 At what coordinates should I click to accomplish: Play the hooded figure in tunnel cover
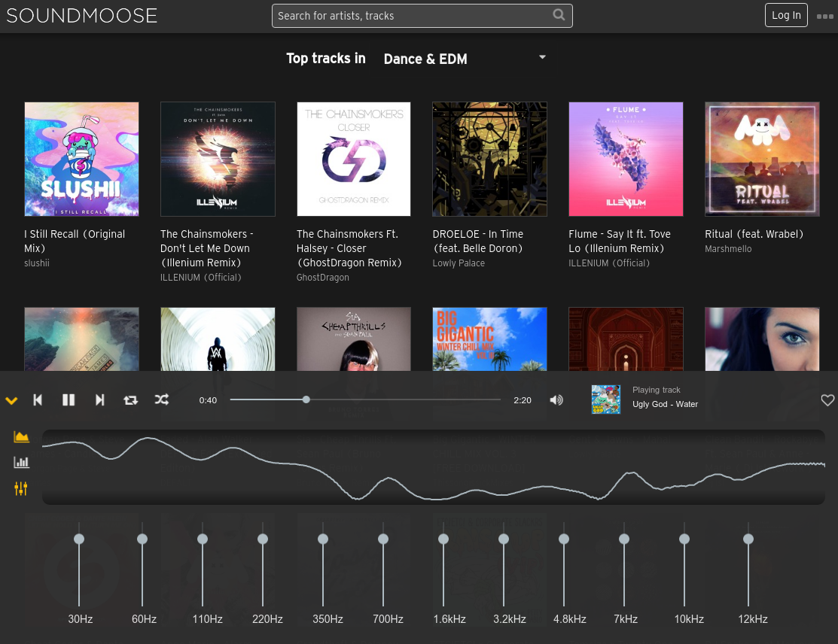point(218,339)
